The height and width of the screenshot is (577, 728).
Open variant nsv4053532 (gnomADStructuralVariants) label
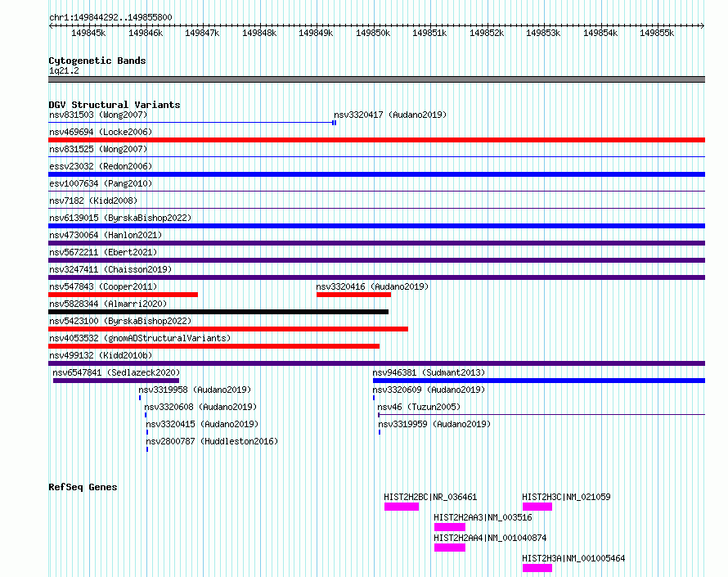tap(140, 338)
